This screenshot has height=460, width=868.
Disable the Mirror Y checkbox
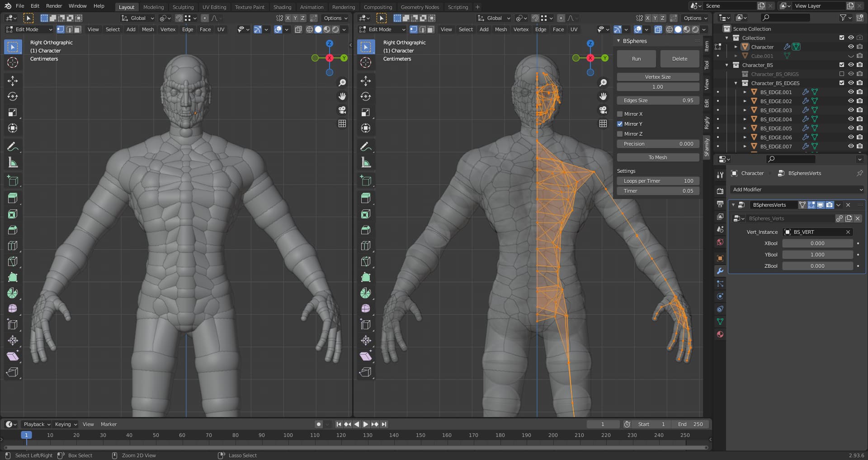[x=621, y=124]
